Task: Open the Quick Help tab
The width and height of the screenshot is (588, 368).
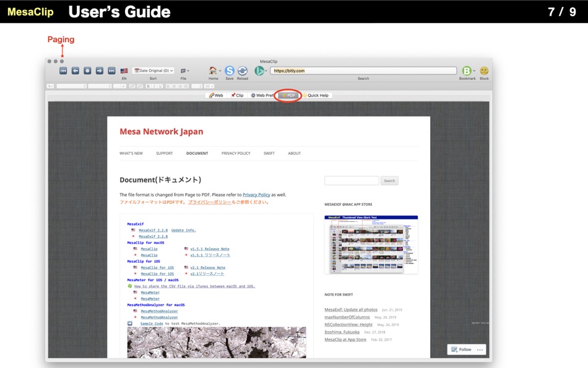Action: [x=316, y=95]
